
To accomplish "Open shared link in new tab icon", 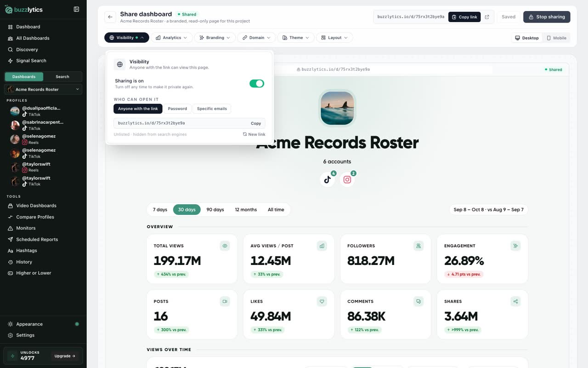I will pyautogui.click(x=487, y=17).
